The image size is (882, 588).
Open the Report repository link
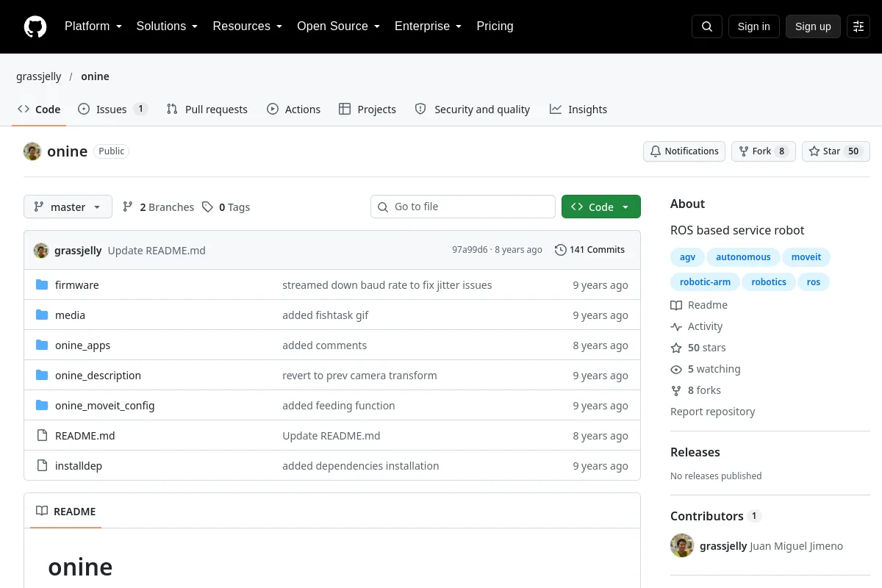coord(713,412)
